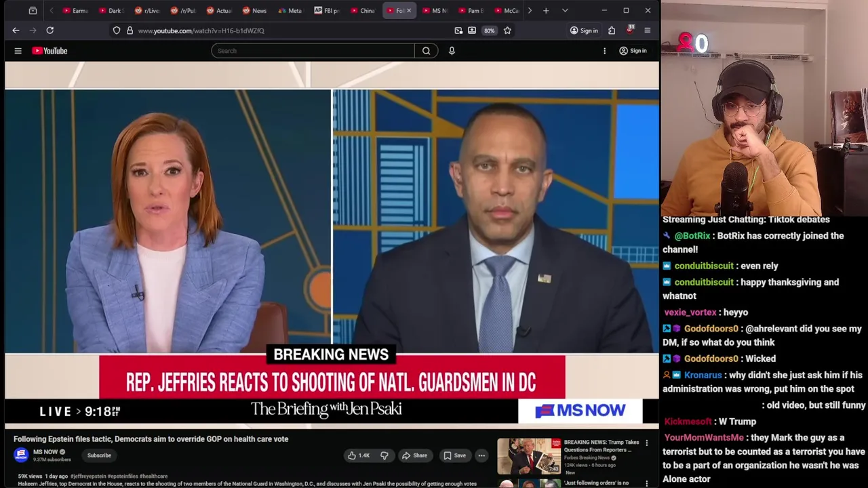
Task: Open YouTube settings three-dot menu in header
Action: pos(604,51)
